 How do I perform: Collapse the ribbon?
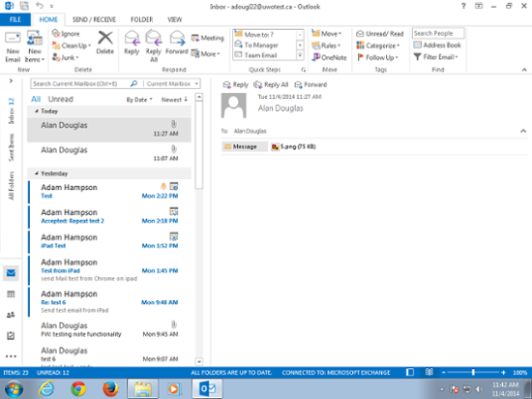pyautogui.click(x=524, y=70)
